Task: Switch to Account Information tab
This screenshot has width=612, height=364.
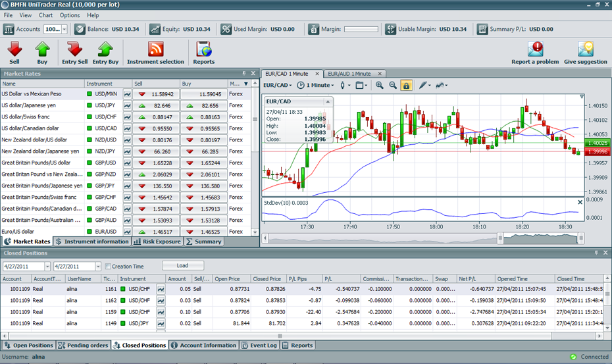Action: 204,346
